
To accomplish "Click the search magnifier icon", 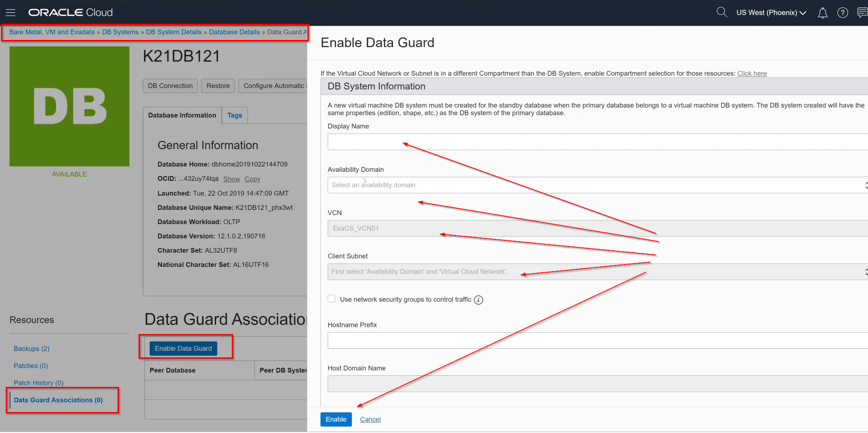I will [x=721, y=12].
